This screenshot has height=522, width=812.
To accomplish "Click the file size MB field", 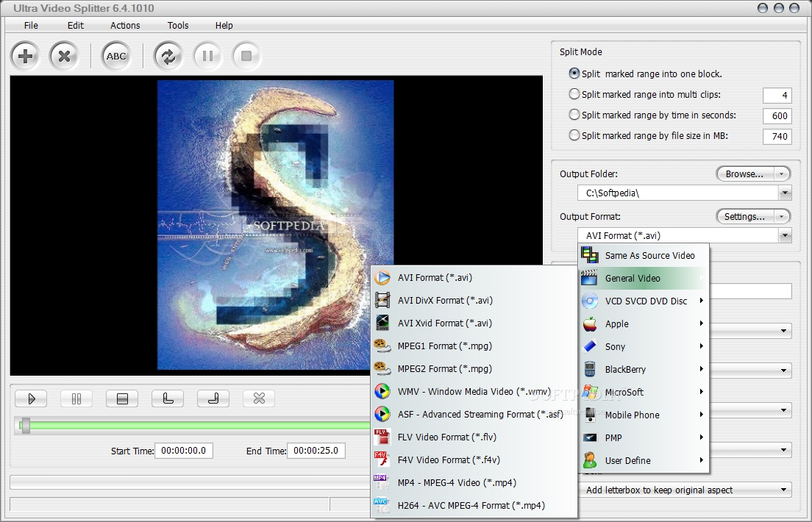I will (777, 137).
